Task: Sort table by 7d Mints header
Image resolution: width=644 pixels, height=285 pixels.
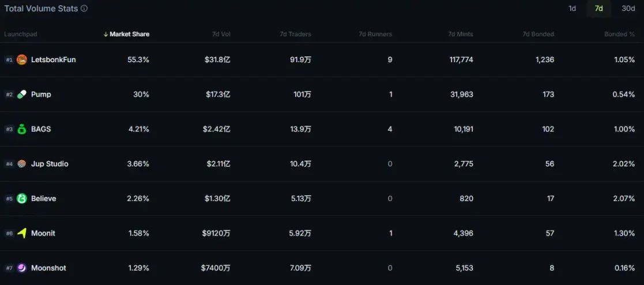Action: tap(460, 35)
